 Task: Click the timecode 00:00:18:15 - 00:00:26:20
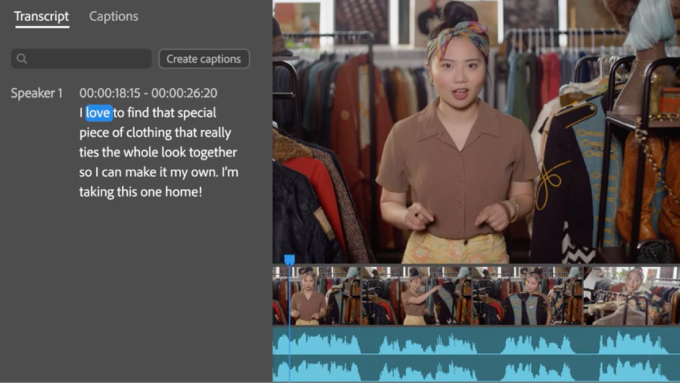click(148, 93)
